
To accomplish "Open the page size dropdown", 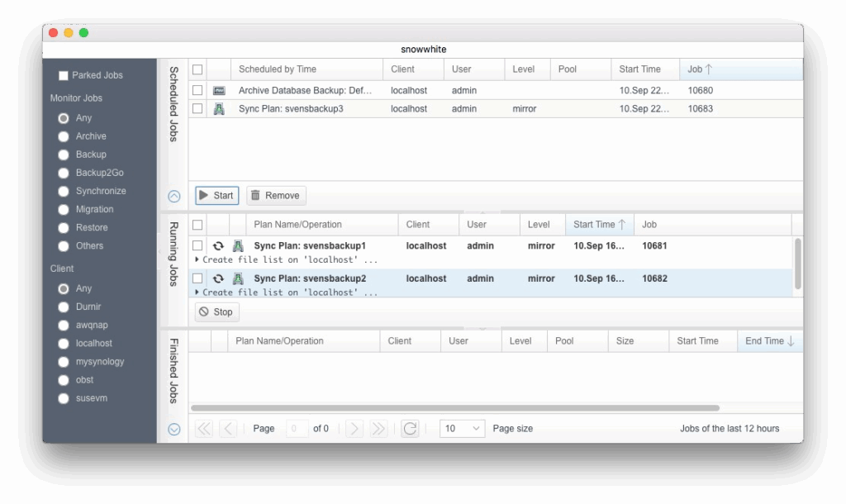I will [x=463, y=428].
